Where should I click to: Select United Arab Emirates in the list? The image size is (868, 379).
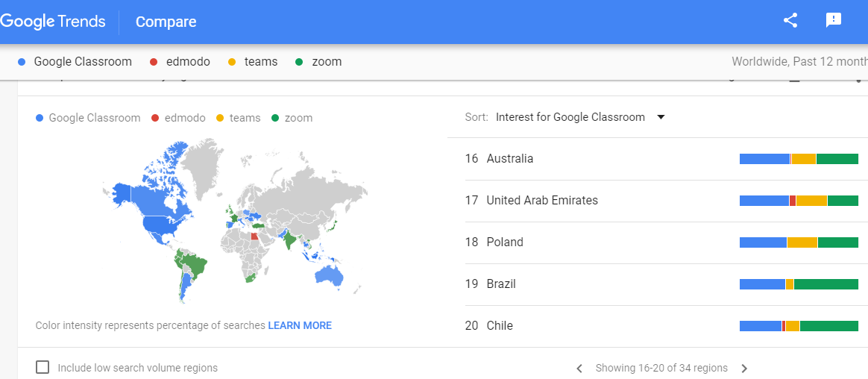tap(542, 201)
